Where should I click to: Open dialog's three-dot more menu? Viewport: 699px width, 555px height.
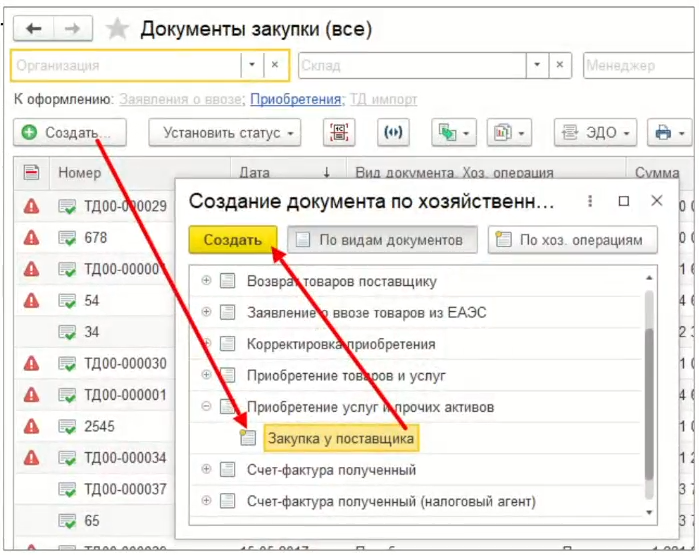590,201
